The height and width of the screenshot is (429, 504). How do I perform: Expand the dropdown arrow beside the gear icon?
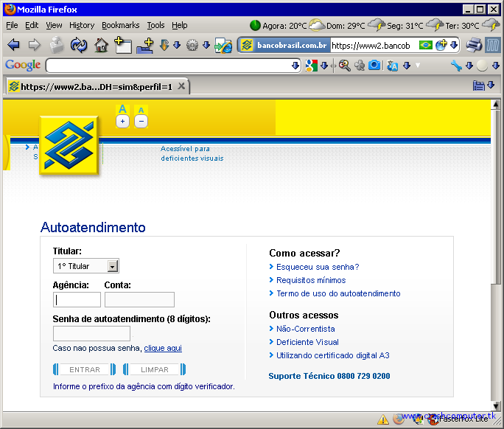click(x=206, y=45)
